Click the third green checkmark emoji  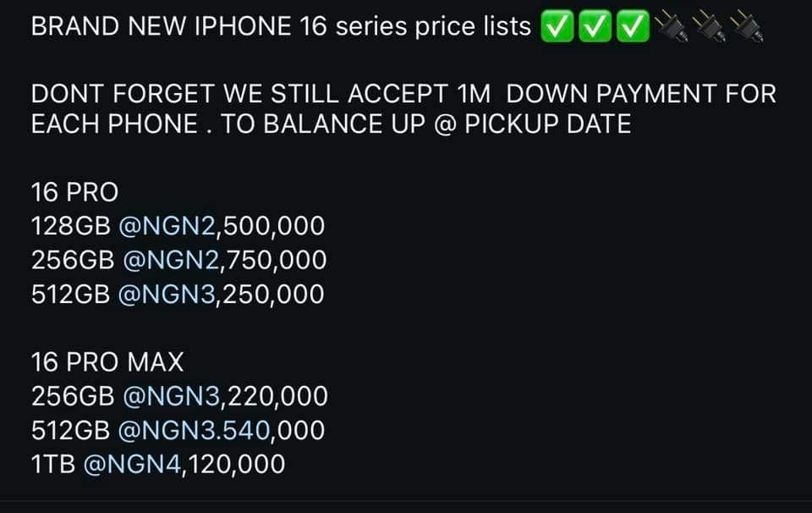633,26
